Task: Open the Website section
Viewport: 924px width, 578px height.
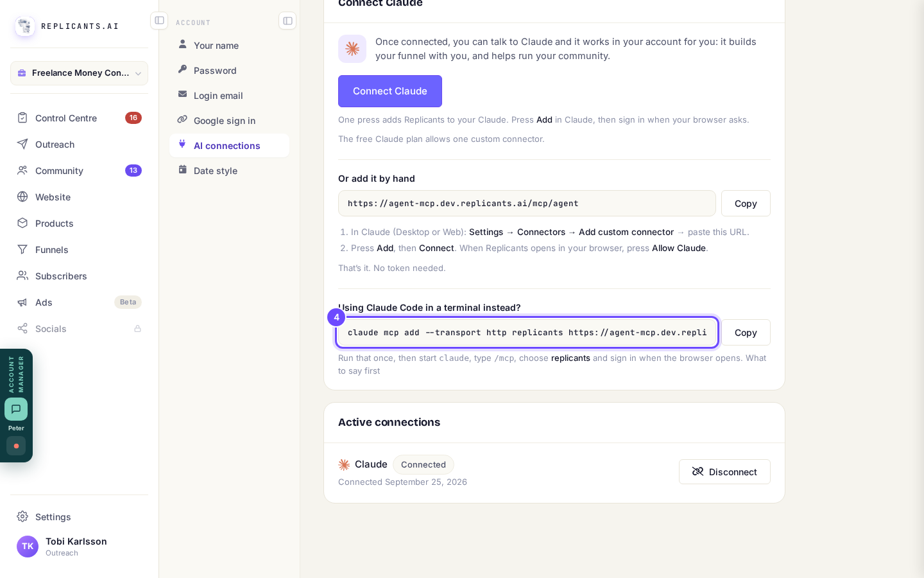Action: tap(79, 197)
